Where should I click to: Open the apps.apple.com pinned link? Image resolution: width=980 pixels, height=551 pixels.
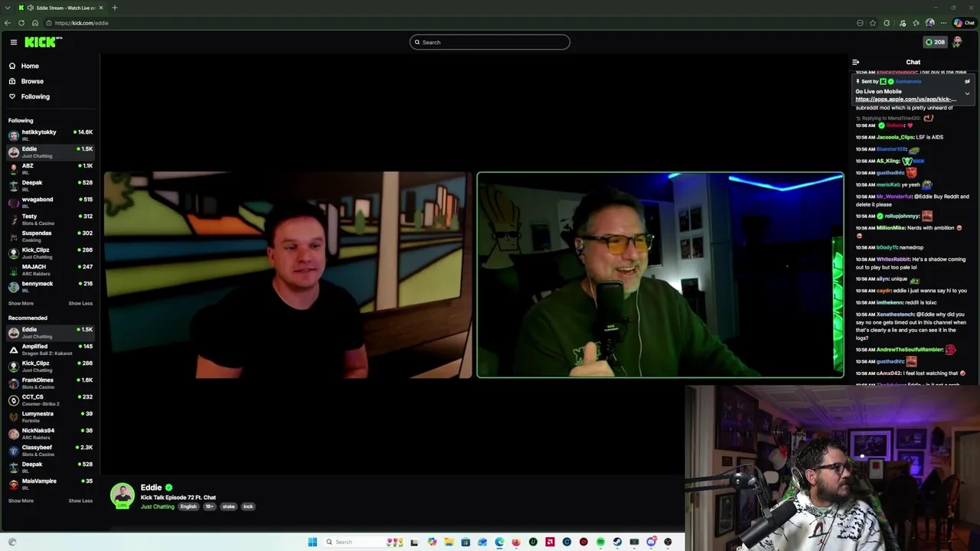(906, 99)
